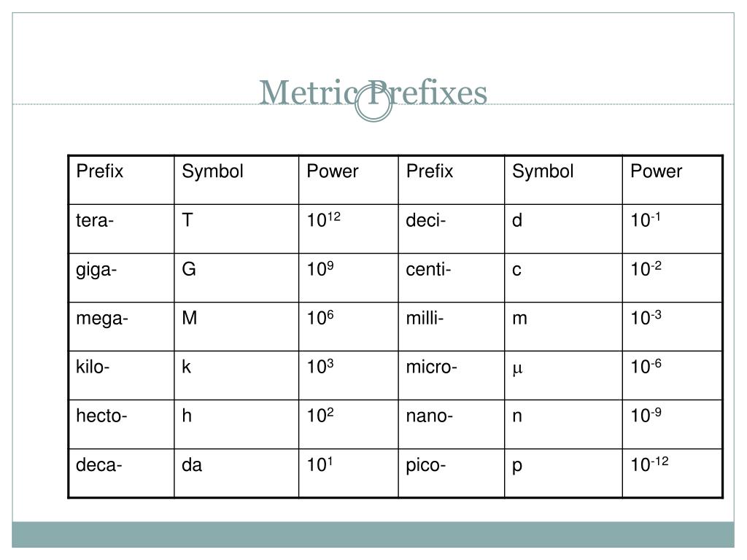Click the symbol T cell
This screenshot has height=560, width=747.
tap(236, 228)
